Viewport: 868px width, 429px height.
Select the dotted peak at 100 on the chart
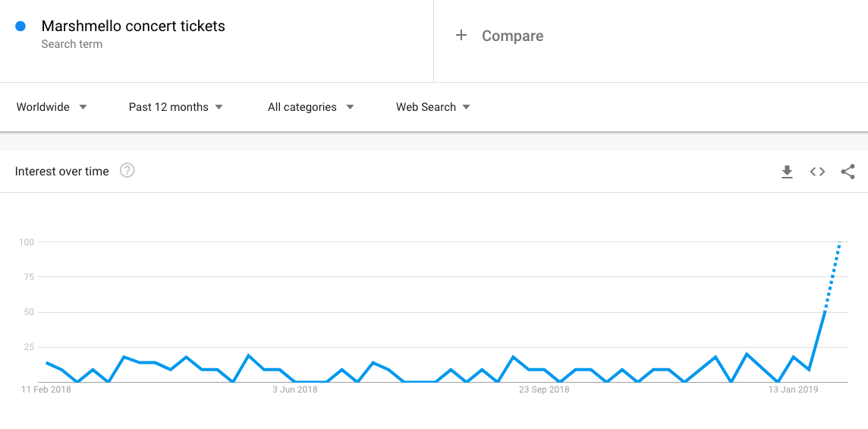pyautogui.click(x=840, y=242)
